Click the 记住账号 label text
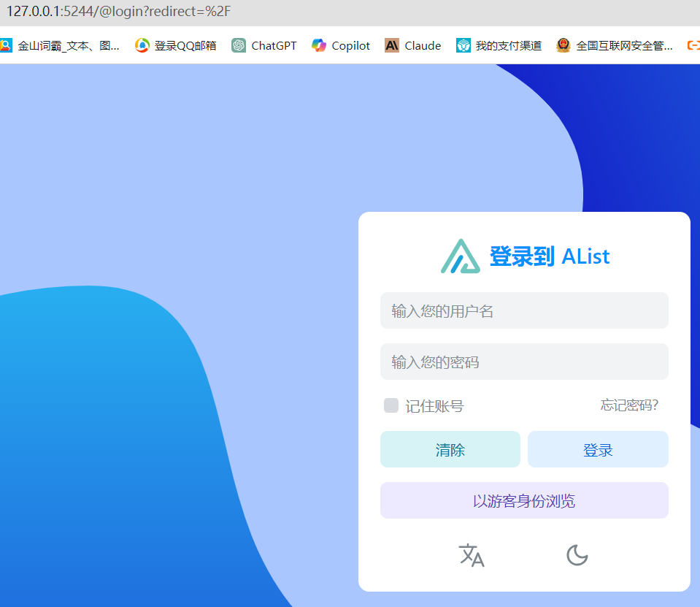 pyautogui.click(x=434, y=406)
